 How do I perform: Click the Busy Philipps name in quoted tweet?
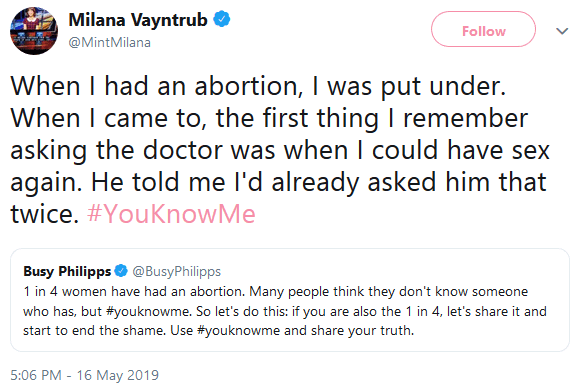pyautogui.click(x=67, y=271)
